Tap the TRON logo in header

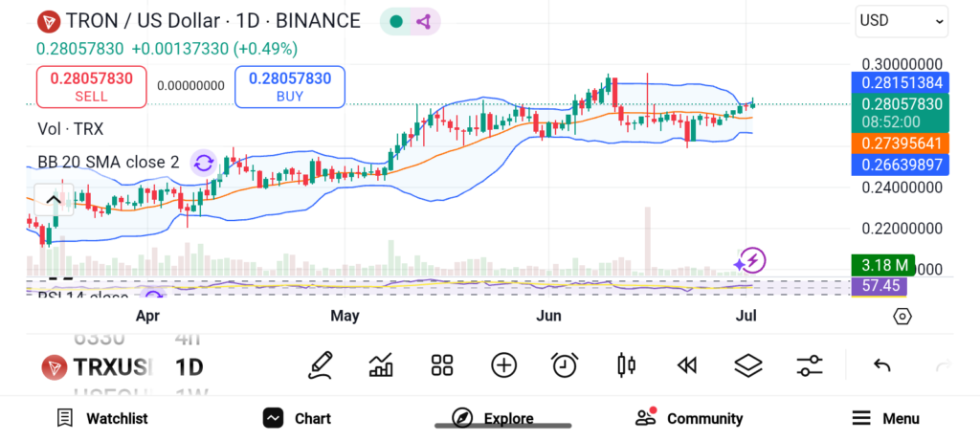click(48, 21)
